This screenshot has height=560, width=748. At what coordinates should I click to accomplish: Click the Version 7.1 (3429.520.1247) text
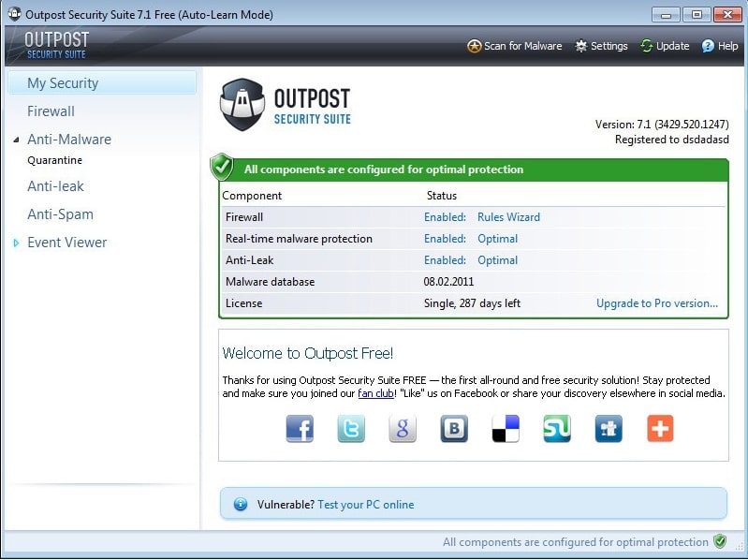coord(662,125)
